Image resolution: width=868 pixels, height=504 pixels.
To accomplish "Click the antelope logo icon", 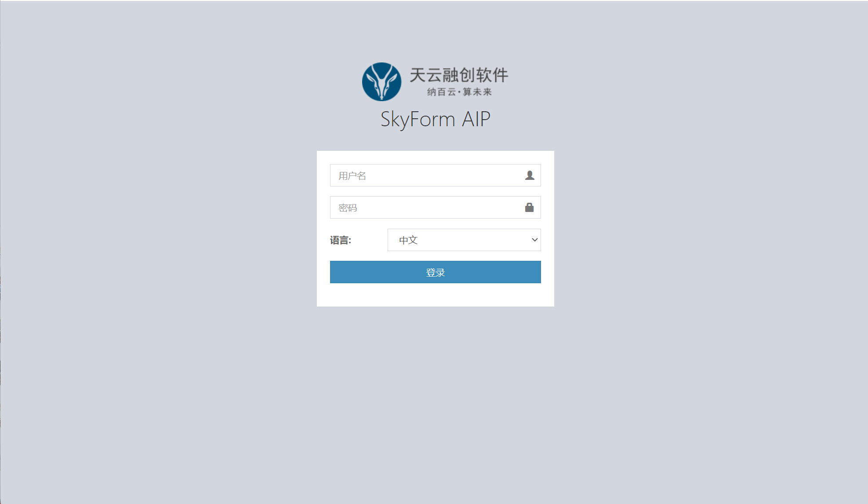I will (381, 82).
